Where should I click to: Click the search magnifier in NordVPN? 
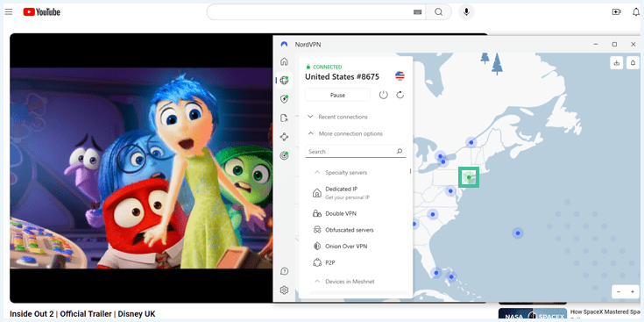coord(400,152)
